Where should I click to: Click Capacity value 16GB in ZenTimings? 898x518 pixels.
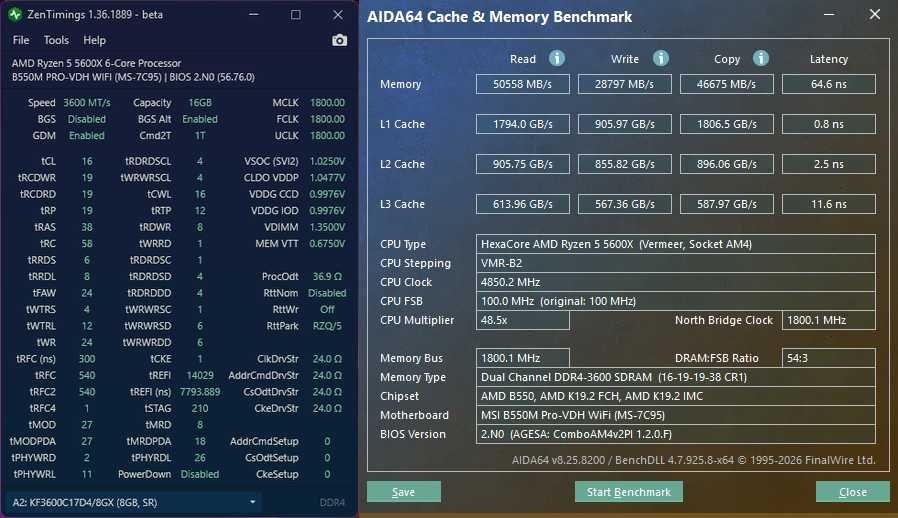[200, 103]
